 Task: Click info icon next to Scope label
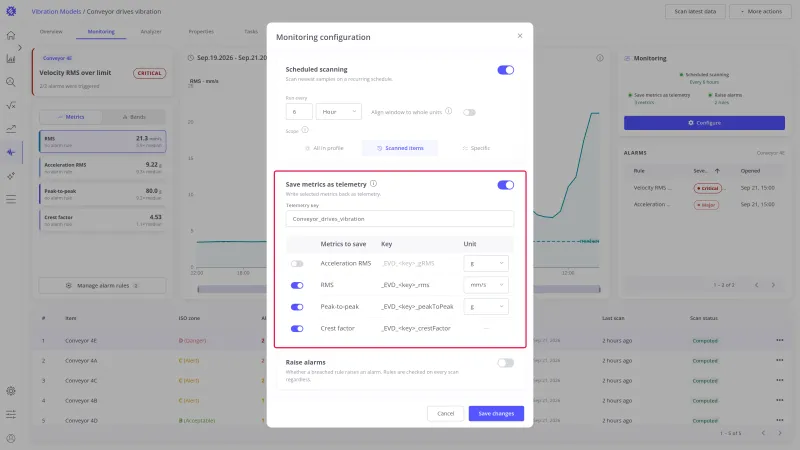305,130
